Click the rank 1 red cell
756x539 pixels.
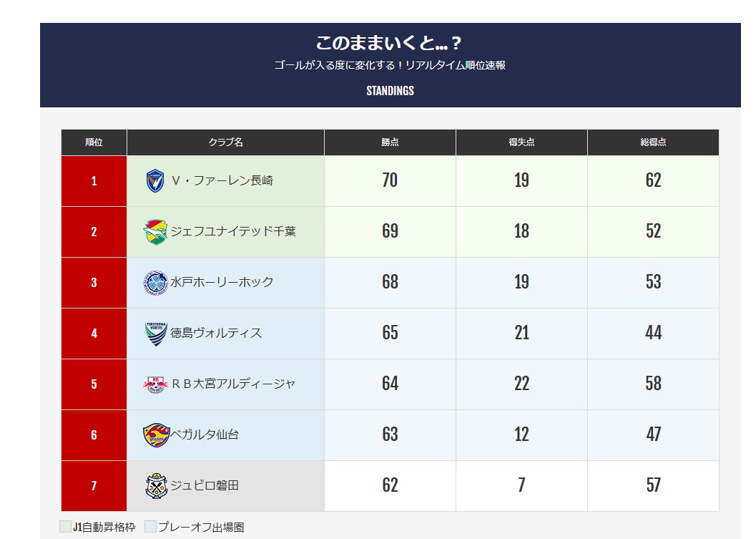coord(94,181)
